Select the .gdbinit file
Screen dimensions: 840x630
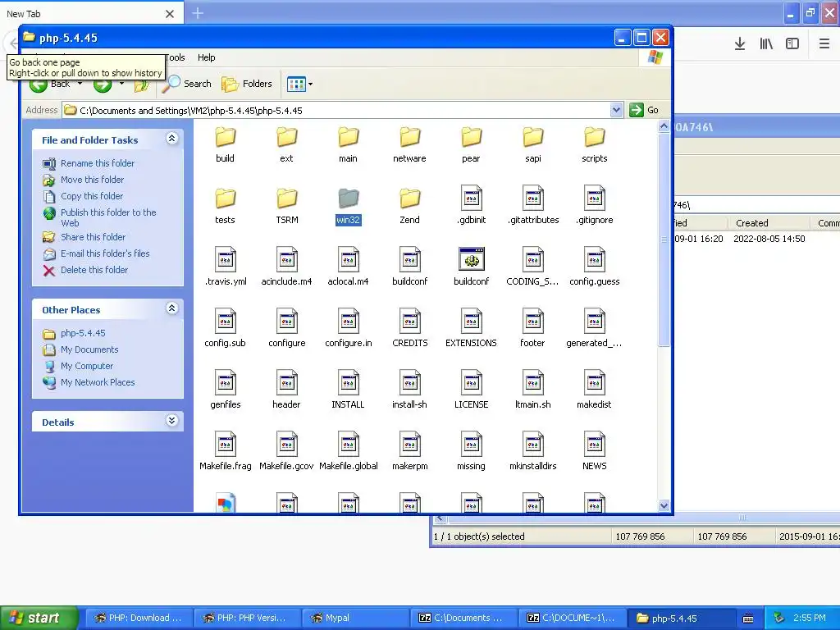[472, 205]
